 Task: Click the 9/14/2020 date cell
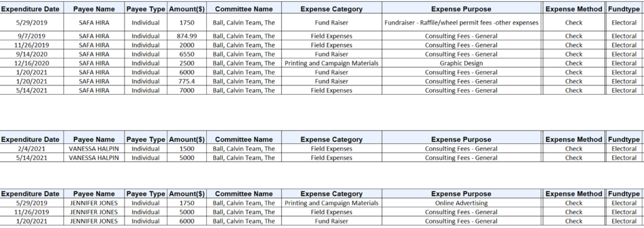point(31,54)
